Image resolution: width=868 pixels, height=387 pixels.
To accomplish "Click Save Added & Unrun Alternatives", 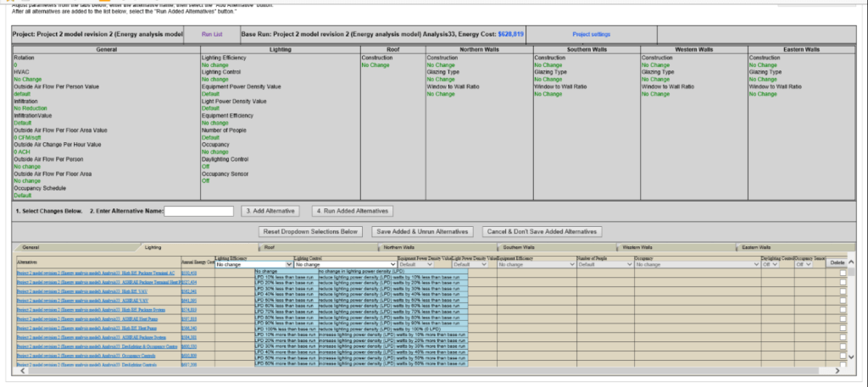I will point(422,232).
